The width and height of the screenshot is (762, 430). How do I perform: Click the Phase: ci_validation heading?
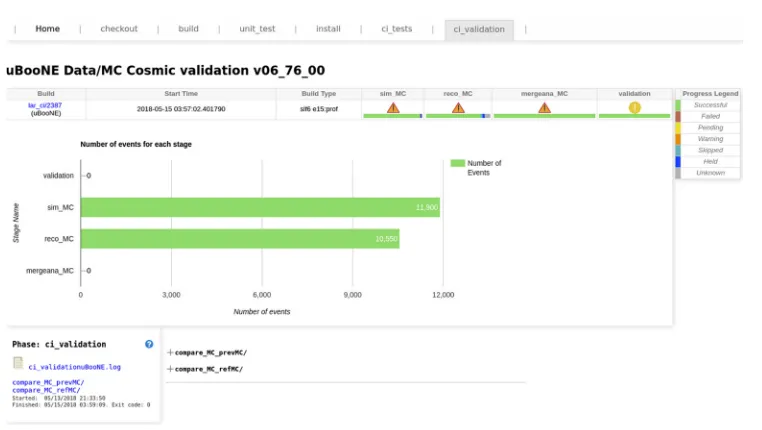(x=59, y=344)
